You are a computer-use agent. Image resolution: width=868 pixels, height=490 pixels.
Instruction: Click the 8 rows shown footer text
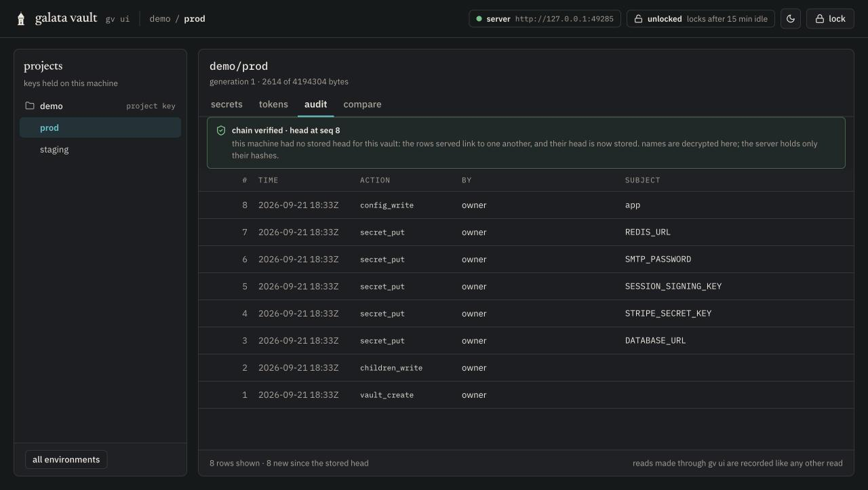[289, 464]
